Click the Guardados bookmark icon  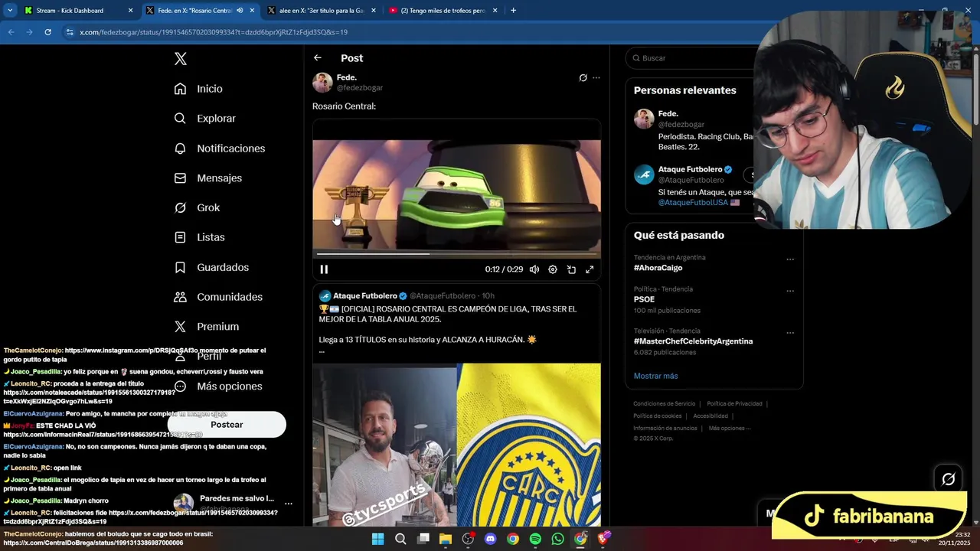coord(180,267)
